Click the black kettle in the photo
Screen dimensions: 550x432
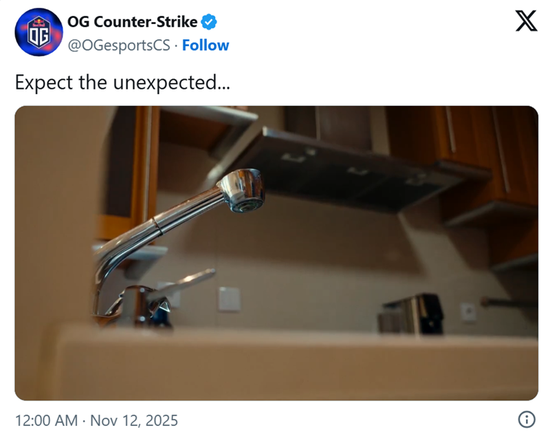click(411, 314)
